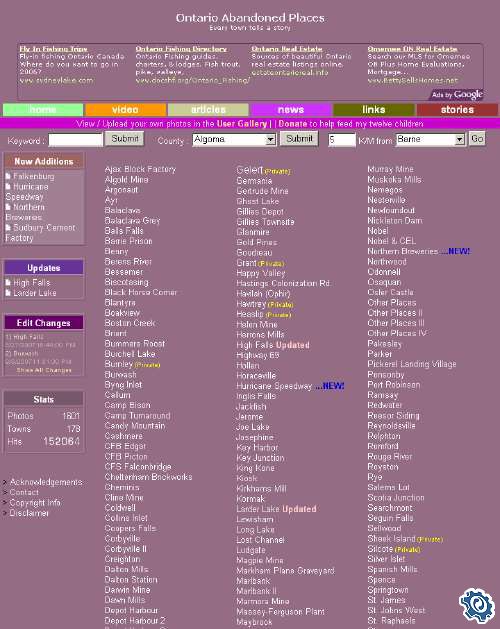Screen dimensions: 500x629
Task: Switch to the orange video tab
Action: tap(126, 110)
